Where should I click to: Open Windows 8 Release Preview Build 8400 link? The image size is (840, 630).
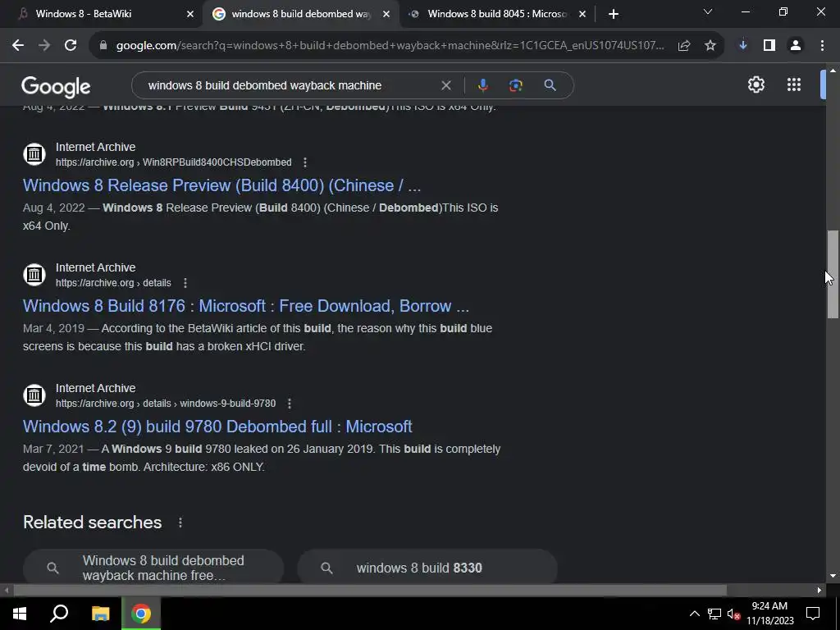[221, 185]
